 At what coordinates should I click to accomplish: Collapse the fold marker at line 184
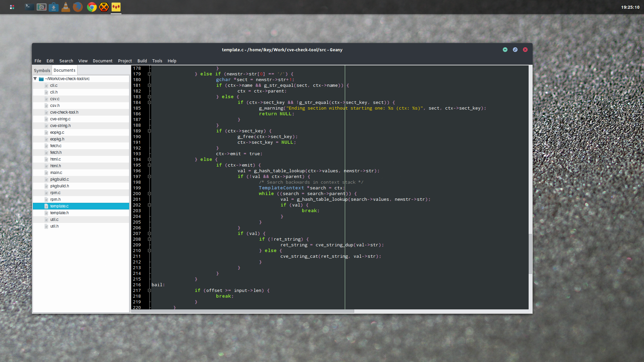click(x=149, y=103)
